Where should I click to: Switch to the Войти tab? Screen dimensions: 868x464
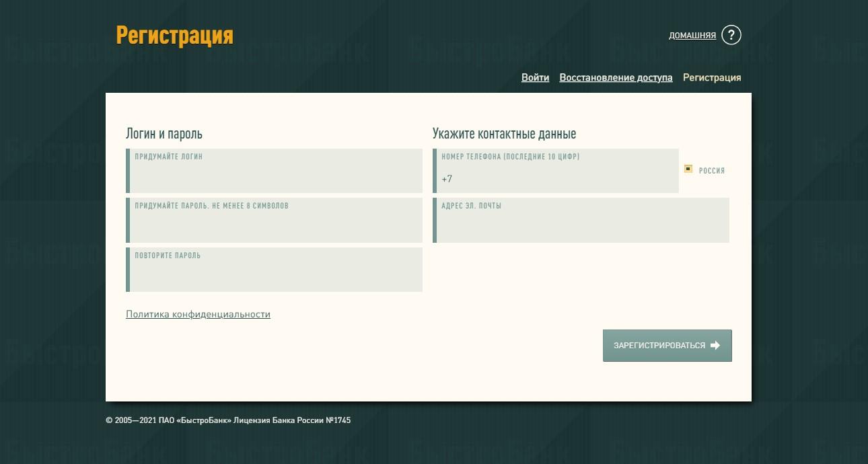coord(535,77)
